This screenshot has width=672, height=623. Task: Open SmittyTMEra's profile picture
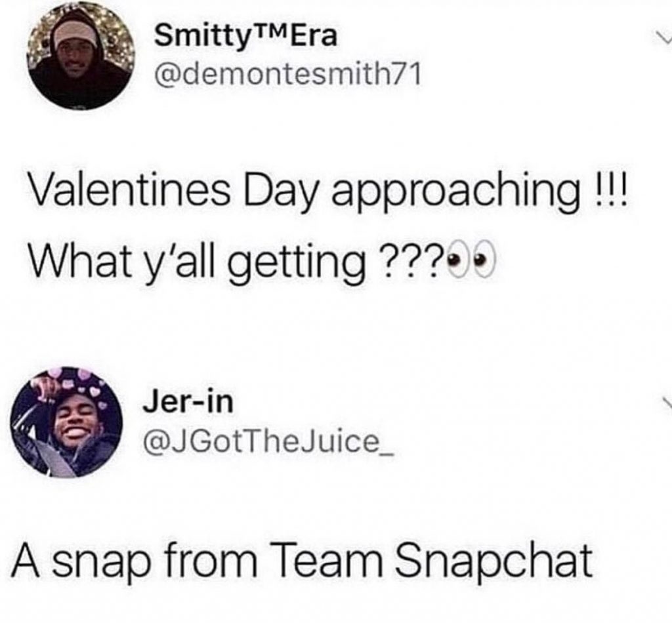tap(81, 58)
